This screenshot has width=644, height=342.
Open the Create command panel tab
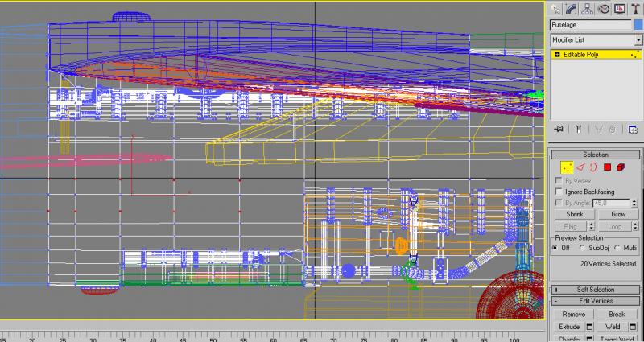pyautogui.click(x=555, y=9)
